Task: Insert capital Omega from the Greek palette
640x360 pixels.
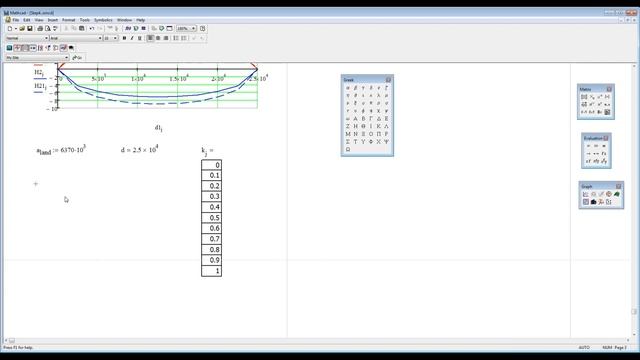Action: 348,149
